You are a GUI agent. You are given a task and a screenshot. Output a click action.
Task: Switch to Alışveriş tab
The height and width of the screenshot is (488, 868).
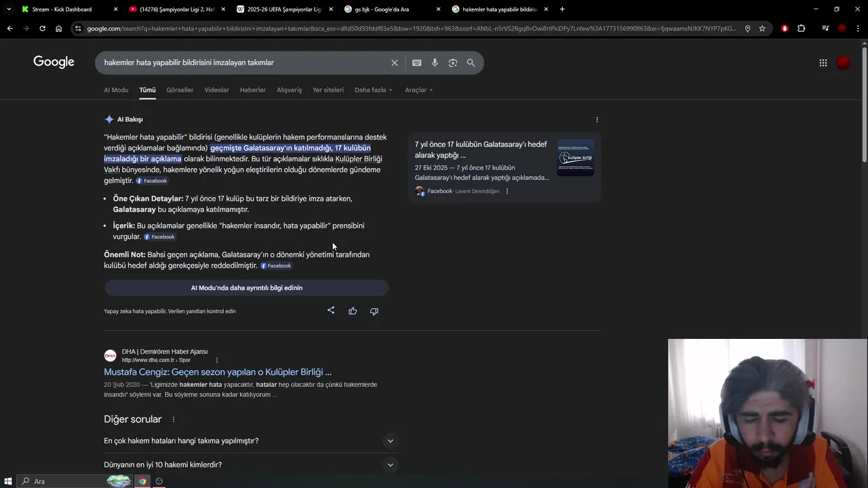coord(289,89)
